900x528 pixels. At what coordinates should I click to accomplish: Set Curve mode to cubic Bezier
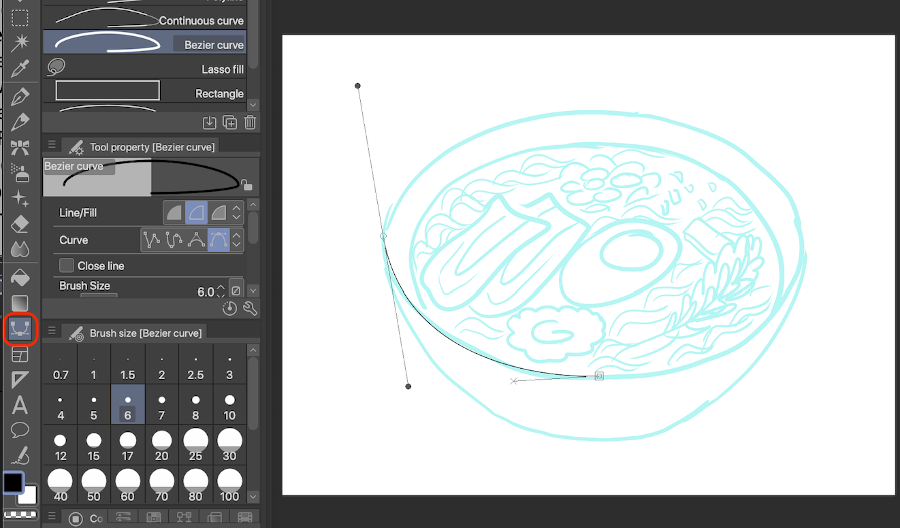[219, 240]
